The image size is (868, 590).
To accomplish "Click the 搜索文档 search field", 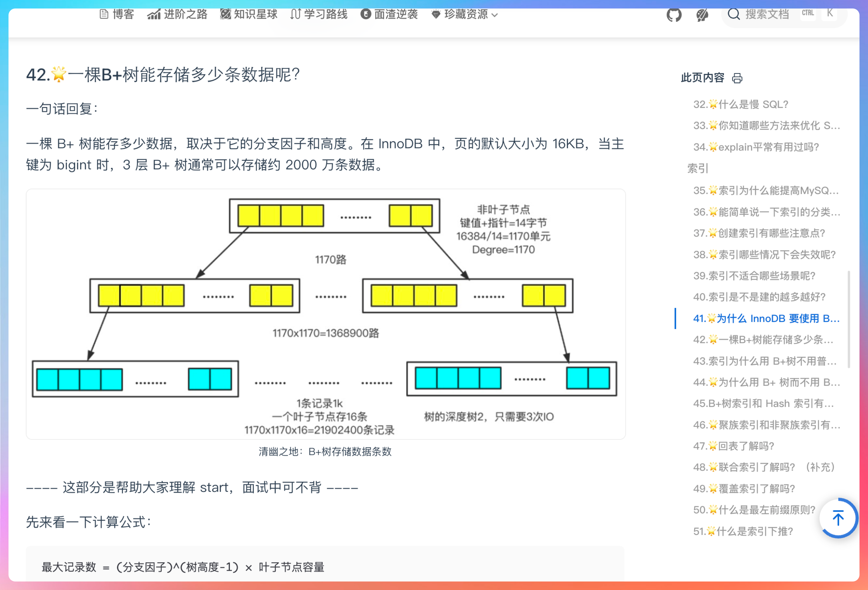I will tap(767, 14).
